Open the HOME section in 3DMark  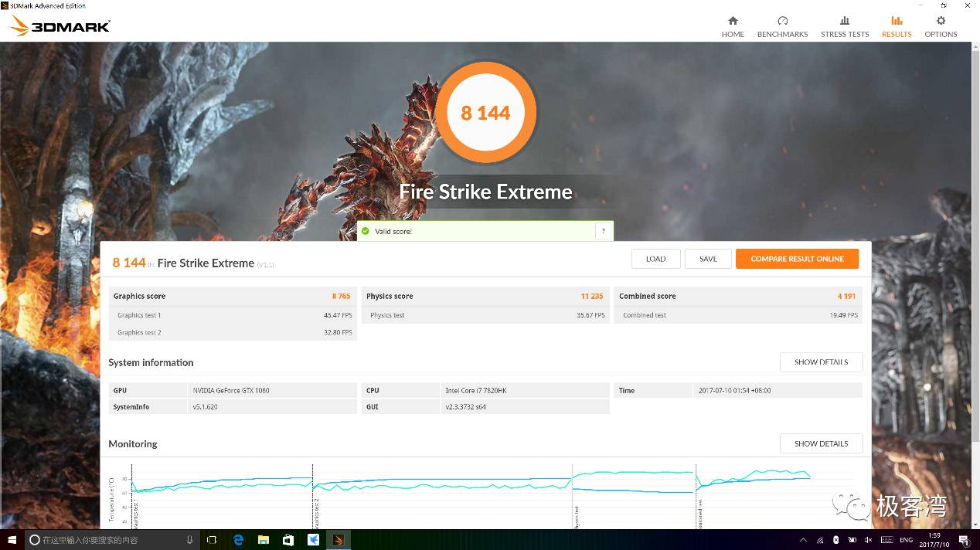(x=733, y=25)
